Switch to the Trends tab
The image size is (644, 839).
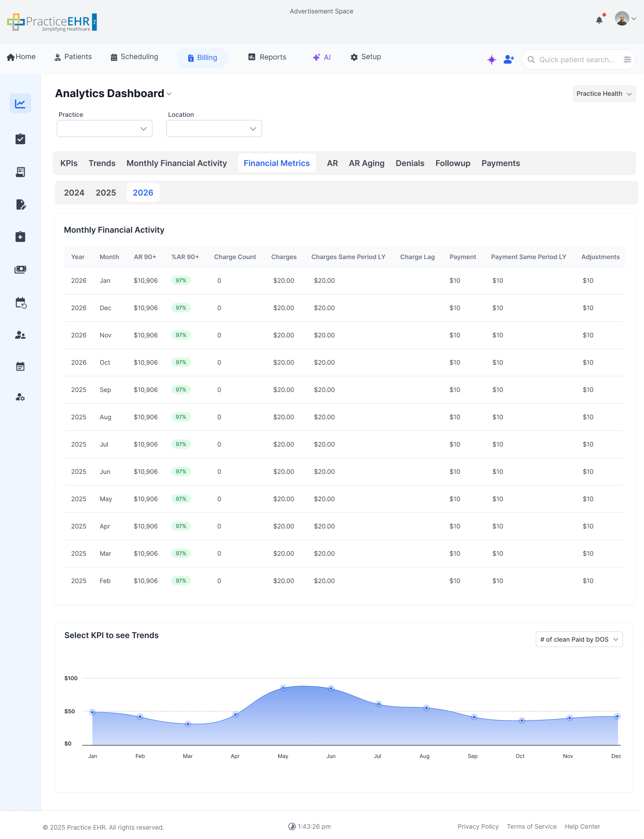coord(102,163)
